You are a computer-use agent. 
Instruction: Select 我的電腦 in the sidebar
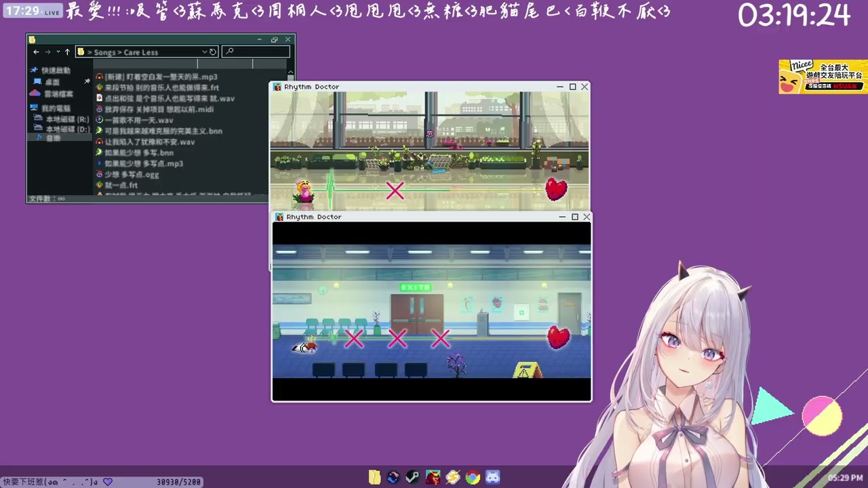[x=56, y=108]
